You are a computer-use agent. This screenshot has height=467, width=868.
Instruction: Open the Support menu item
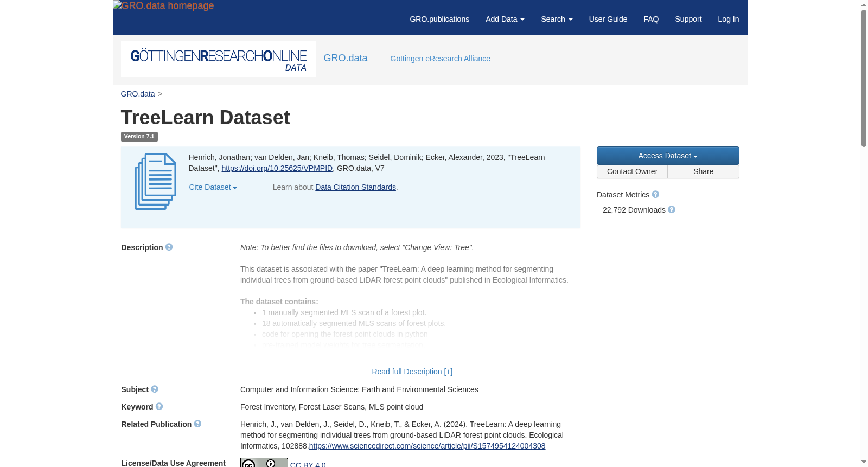[x=688, y=19]
